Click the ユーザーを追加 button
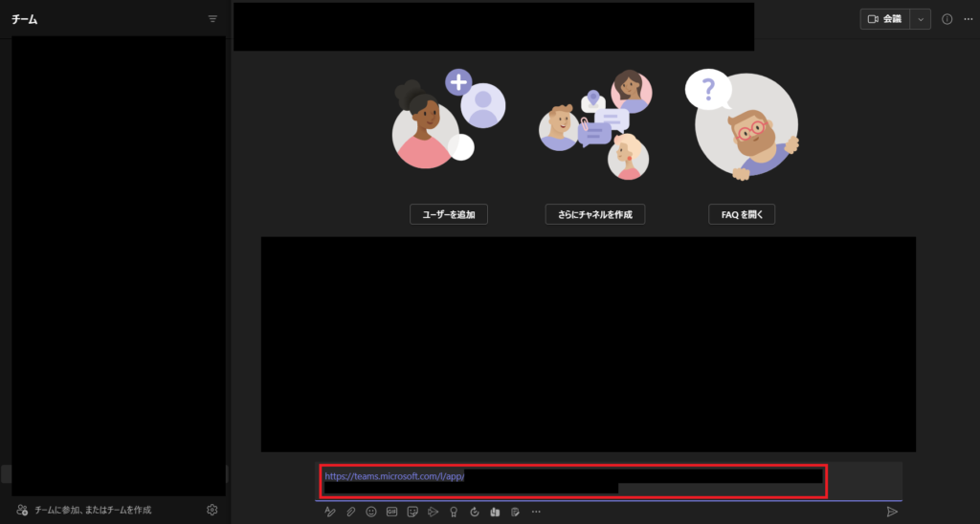This screenshot has width=980, height=524. (449, 214)
